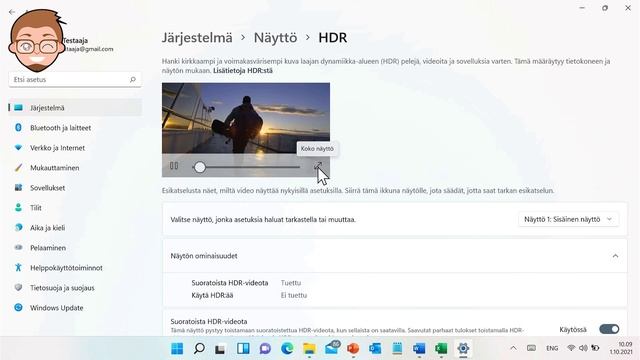Screen dimensions: 640x360
Task: Click the Settings gear on the taskbar
Action: pos(463,349)
